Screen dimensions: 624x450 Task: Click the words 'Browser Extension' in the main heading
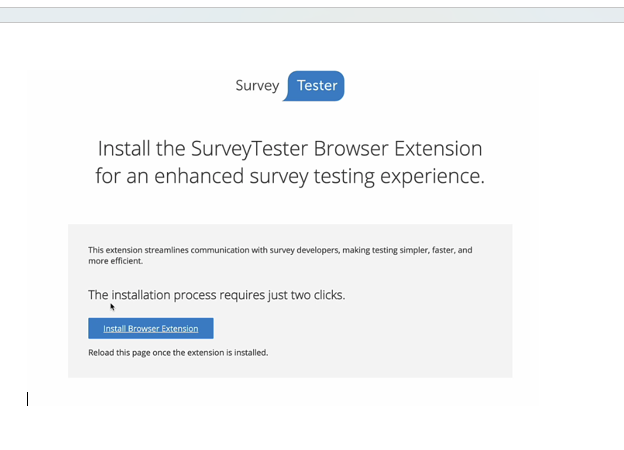(398, 149)
